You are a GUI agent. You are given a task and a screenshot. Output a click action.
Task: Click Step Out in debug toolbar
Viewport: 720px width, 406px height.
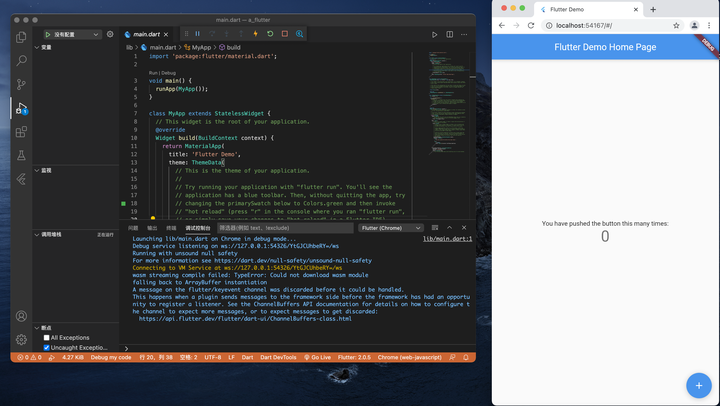point(241,34)
